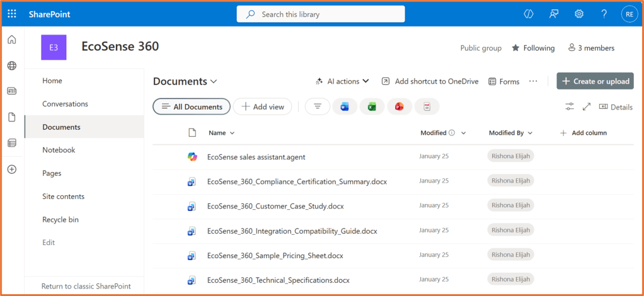This screenshot has height=296, width=644.
Task: Open the My lists icon in left rail
Action: coord(12,143)
